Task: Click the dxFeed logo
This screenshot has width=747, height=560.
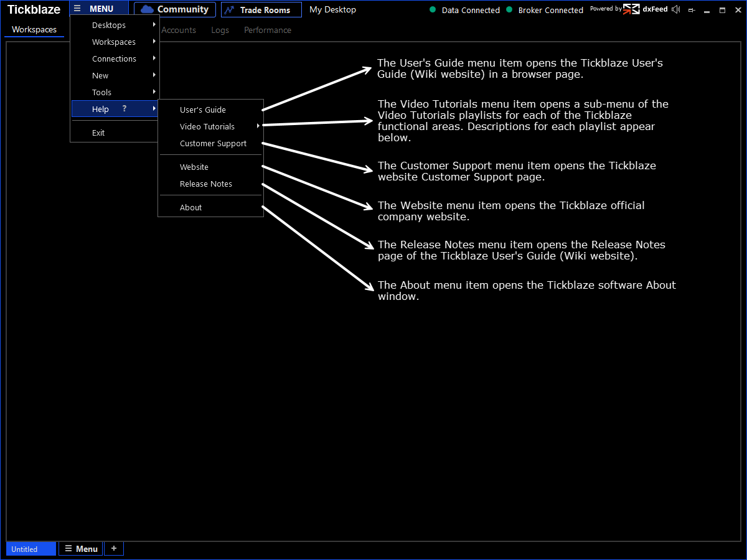Action: [646, 9]
